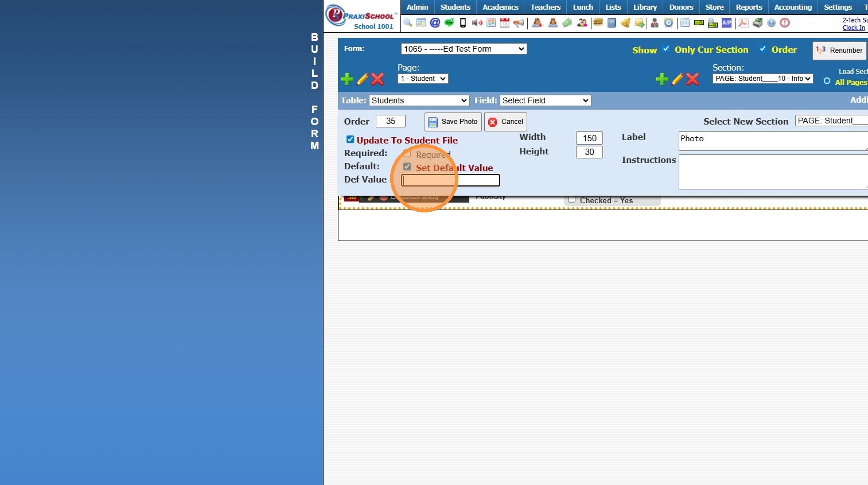Open the Form dropdown
868x485 pixels.
tap(464, 49)
